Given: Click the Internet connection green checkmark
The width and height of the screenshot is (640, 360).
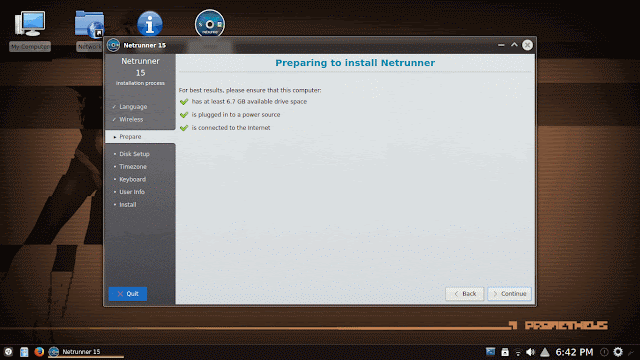Looking at the screenshot, I should [x=184, y=128].
